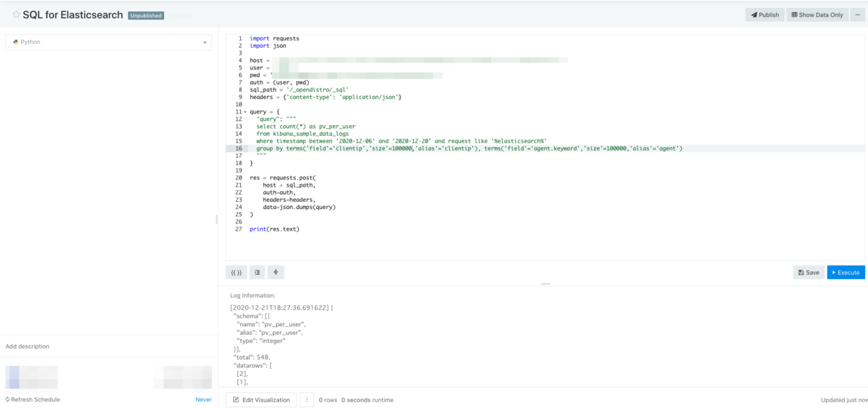868x408 pixels.
Task: Save the query
Action: click(x=809, y=272)
